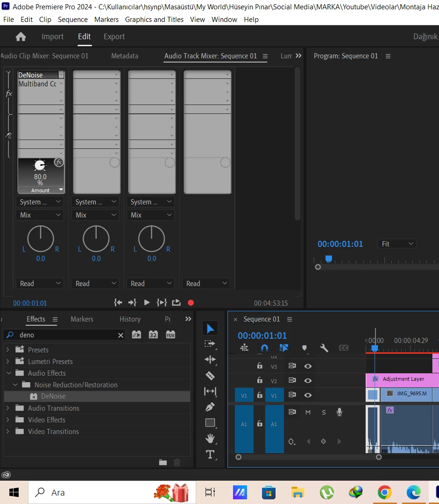This screenshot has width=439, height=504.
Task: Solo the A1 audio track
Action: [x=324, y=412]
